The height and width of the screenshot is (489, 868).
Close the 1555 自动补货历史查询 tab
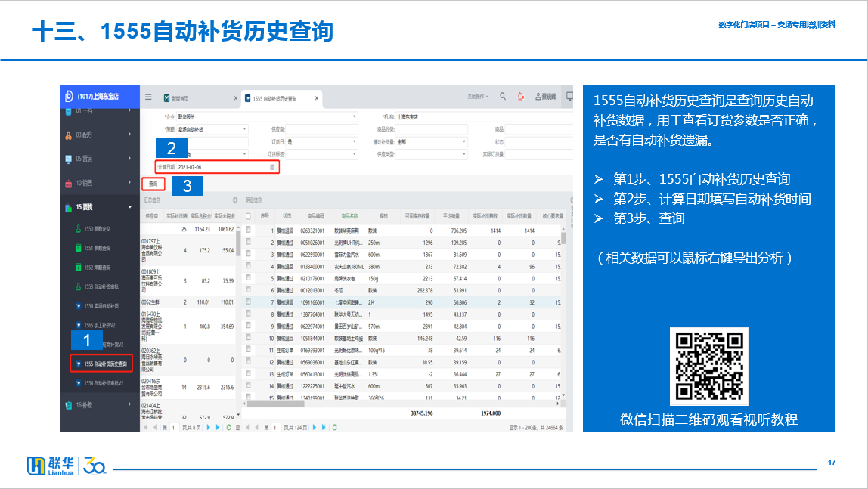[x=317, y=98]
